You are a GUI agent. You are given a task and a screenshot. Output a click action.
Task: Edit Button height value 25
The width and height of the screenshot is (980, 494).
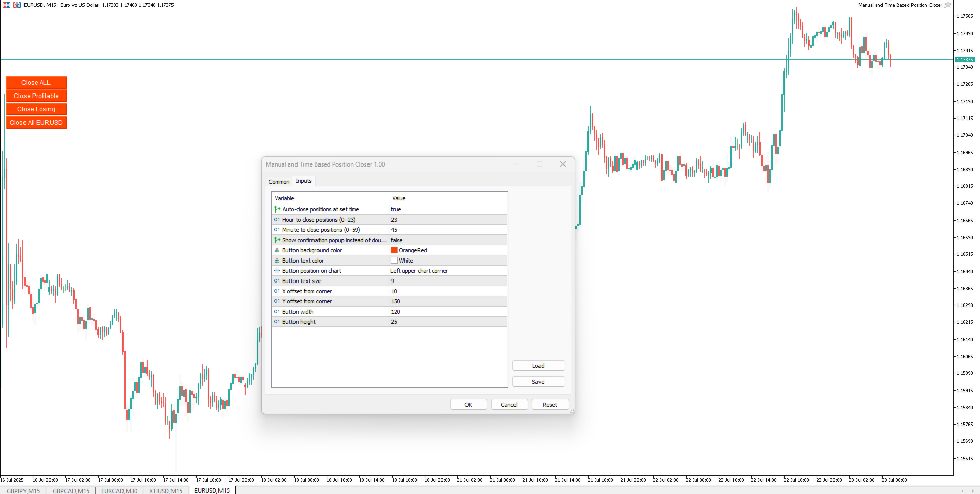pos(448,322)
